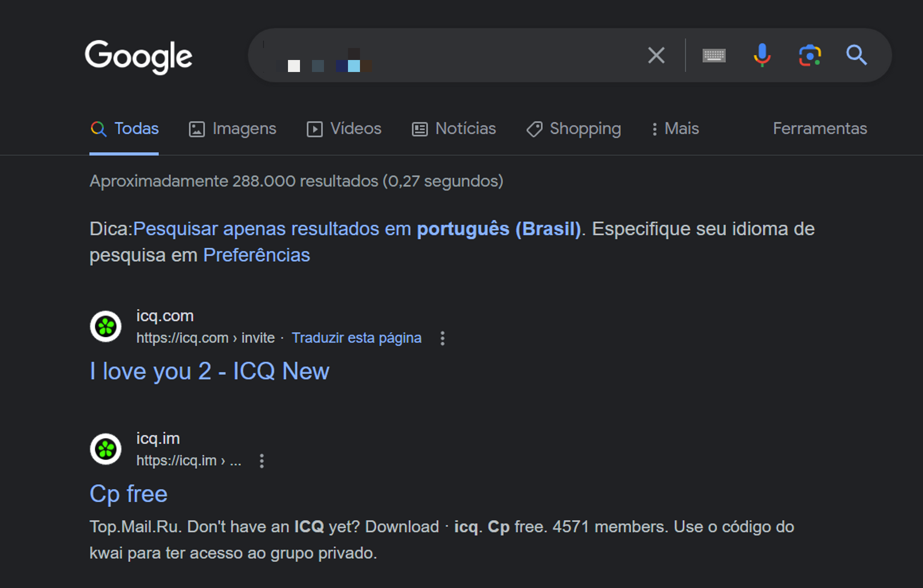The image size is (923, 588).
Task: Click the Google logo to go home
Action: 138,57
